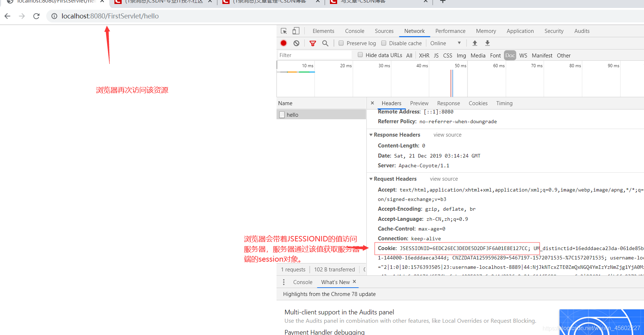The width and height of the screenshot is (644, 335).
Task: Open the Online throttling dropdown
Action: pyautogui.click(x=445, y=43)
